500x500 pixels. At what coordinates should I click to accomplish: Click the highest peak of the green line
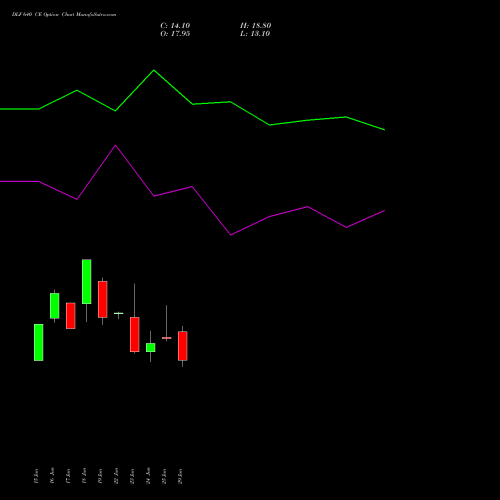pyautogui.click(x=154, y=70)
